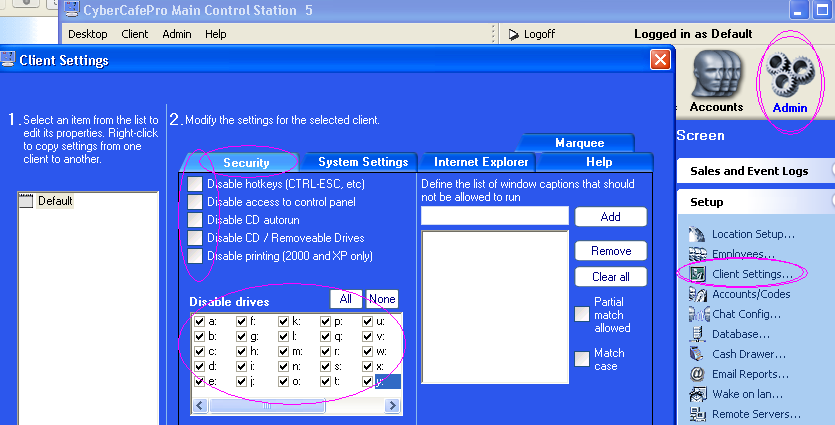Click the Email Reports @ icon
Image resolution: width=835 pixels, height=425 pixels.
tap(697, 374)
